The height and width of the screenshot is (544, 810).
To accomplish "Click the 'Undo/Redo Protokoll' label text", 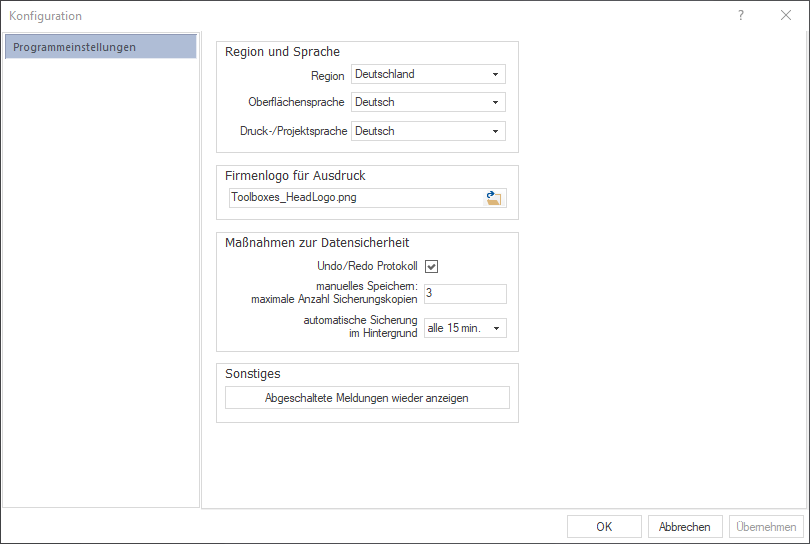I will tap(367, 266).
